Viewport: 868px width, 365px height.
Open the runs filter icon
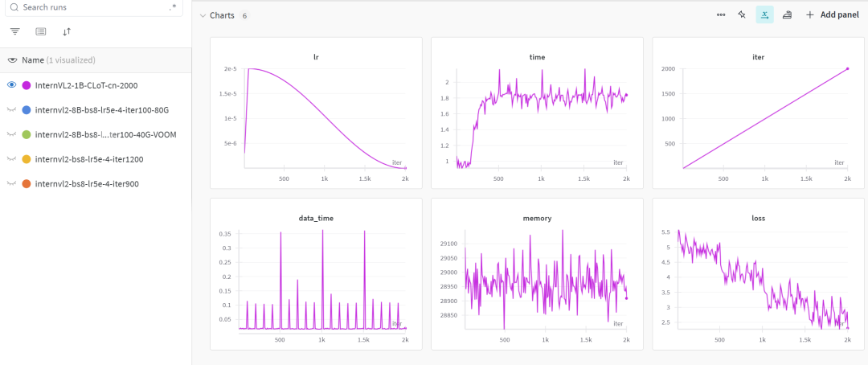click(15, 31)
